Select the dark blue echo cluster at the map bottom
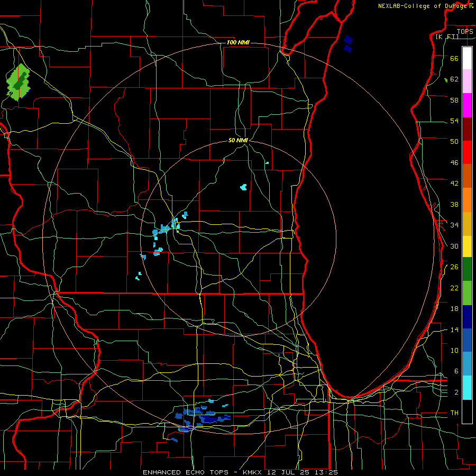 203,417
